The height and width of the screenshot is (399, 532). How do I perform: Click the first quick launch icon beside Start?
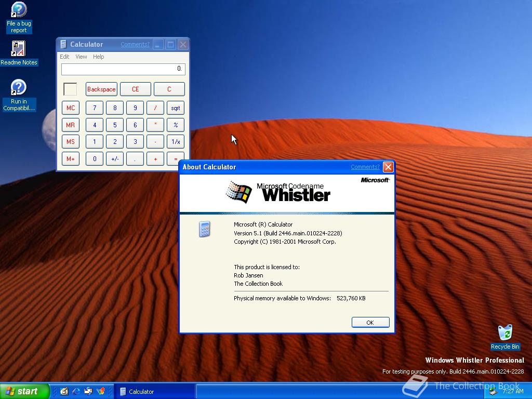64,391
